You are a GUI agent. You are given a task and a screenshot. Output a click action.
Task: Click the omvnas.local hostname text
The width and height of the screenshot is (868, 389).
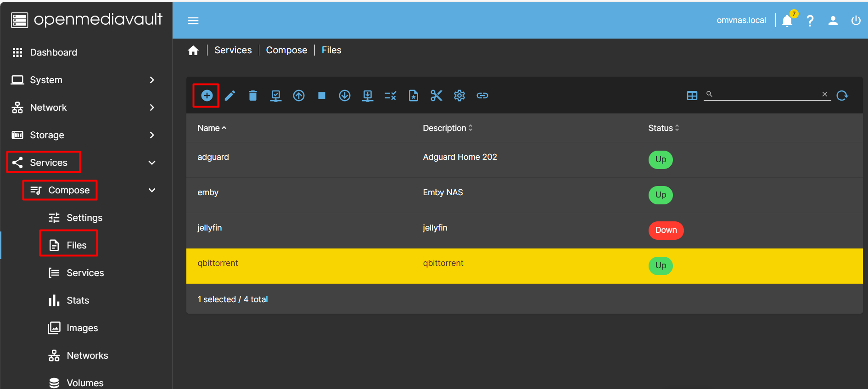point(741,20)
